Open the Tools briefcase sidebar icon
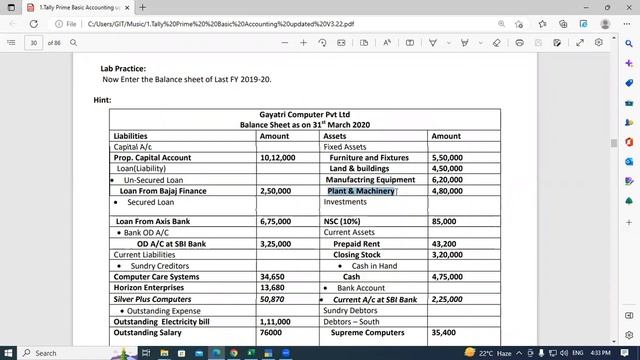Viewport: 640px width, 360px height. click(x=629, y=102)
